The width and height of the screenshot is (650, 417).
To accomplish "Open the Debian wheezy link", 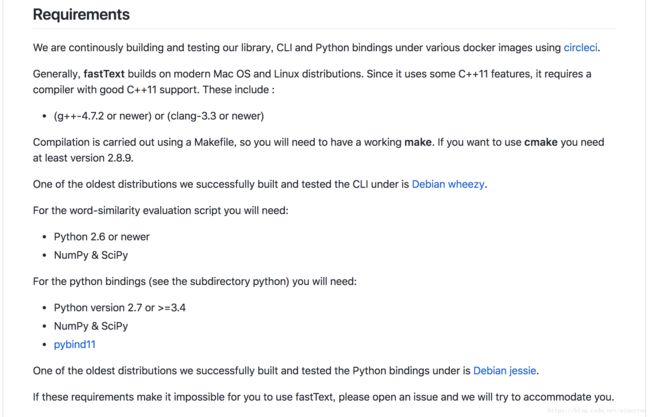I will click(x=448, y=184).
